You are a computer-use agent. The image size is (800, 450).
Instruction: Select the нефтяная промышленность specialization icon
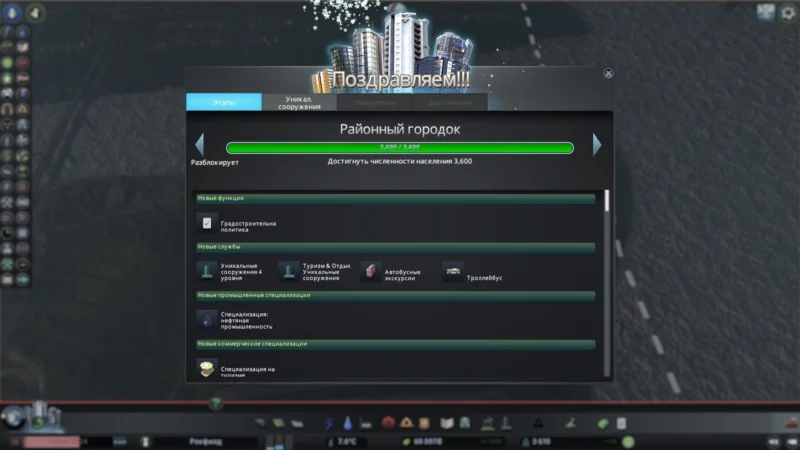[x=207, y=320]
